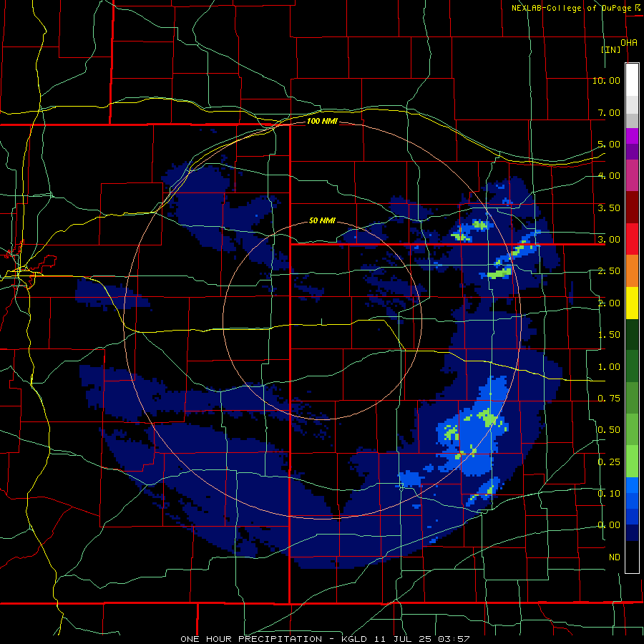
Task: Click the ONE HOUR PRECIPITATION KGLD caption
Action: point(325,639)
